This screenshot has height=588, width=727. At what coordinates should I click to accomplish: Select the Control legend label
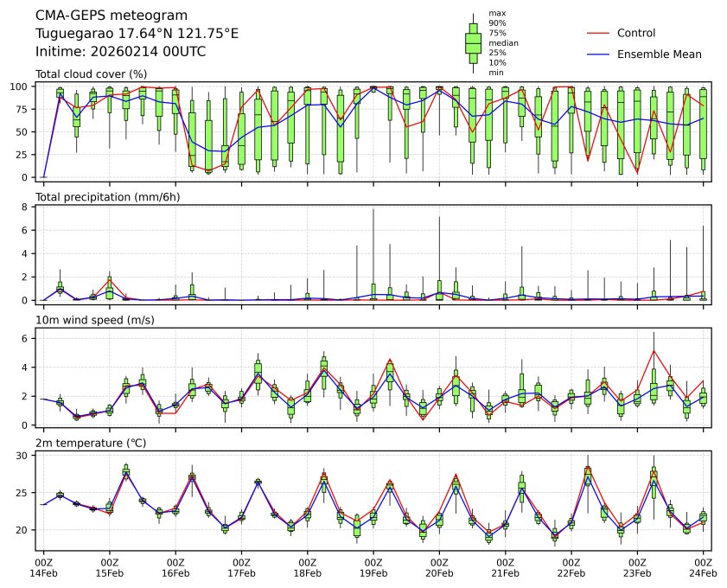[x=635, y=33]
